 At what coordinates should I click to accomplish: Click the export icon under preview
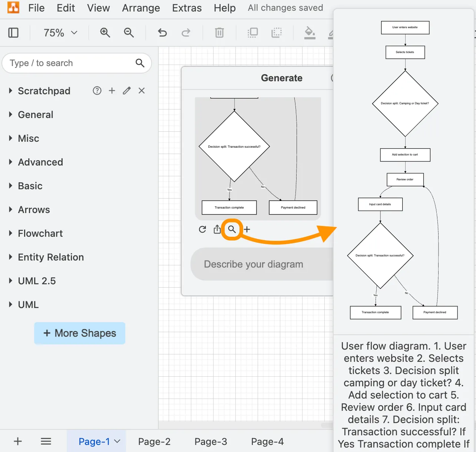217,229
